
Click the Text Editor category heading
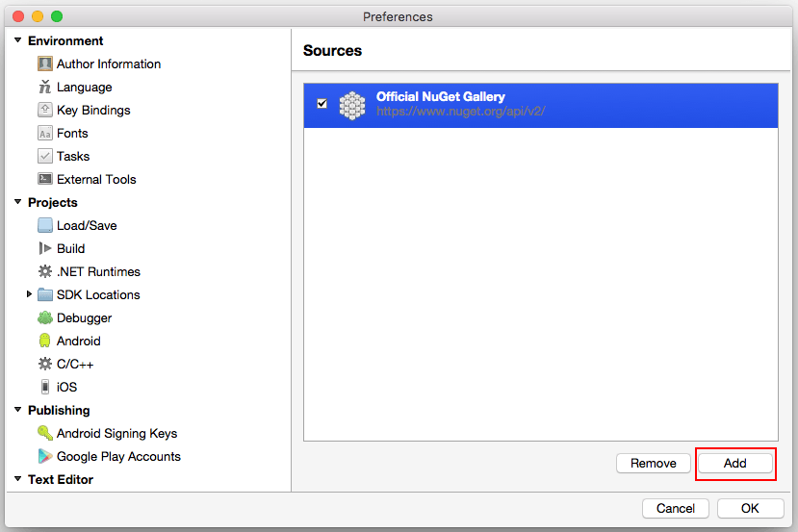(61, 480)
